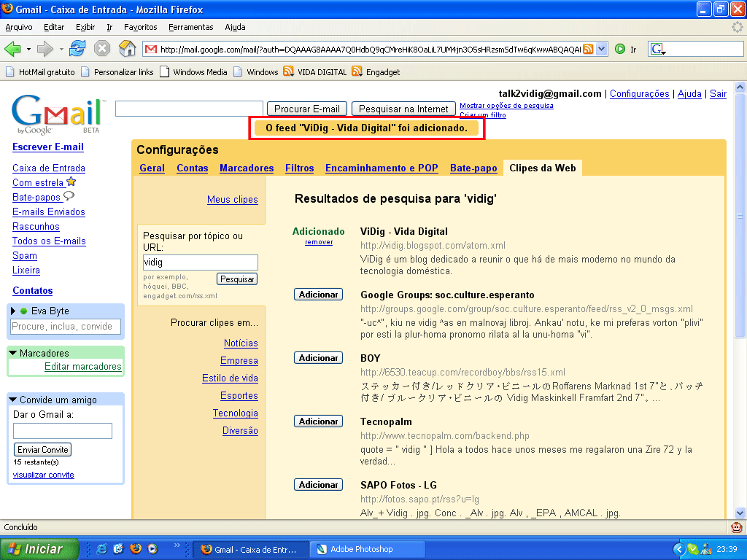Open the HotMail gratuito bookmark
This screenshot has height=560, width=747.
41,72
